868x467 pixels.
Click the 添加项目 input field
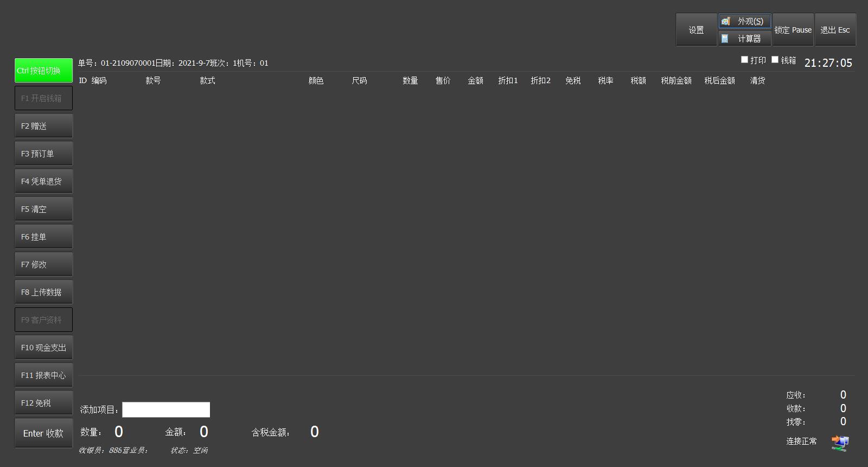pos(166,409)
